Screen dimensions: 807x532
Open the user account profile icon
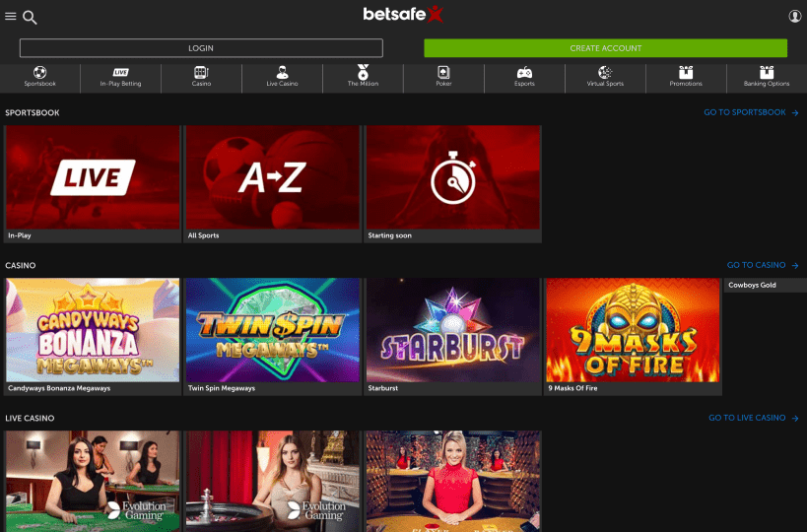click(794, 16)
